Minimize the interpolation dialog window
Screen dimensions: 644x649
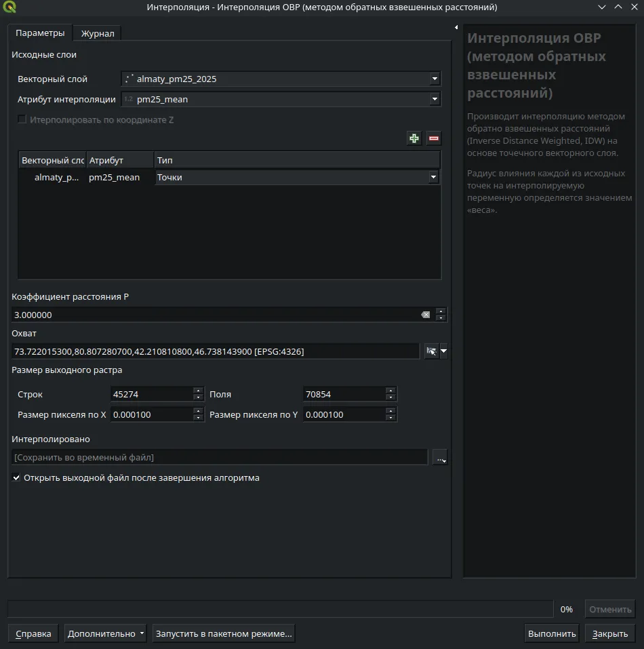602,7
